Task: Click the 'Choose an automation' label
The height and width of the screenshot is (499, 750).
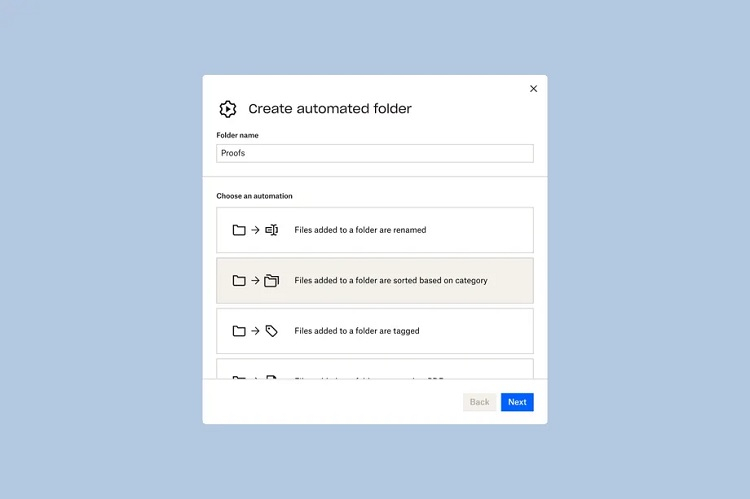Action: coord(254,196)
